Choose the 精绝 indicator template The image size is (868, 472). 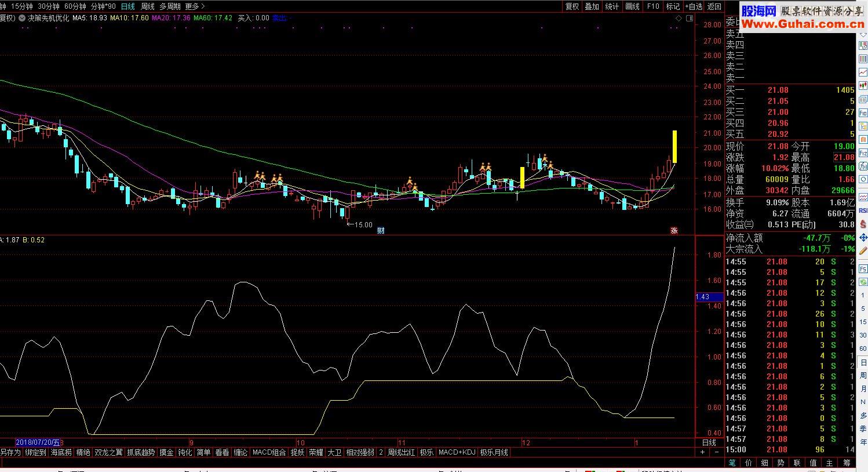pyautogui.click(x=83, y=452)
